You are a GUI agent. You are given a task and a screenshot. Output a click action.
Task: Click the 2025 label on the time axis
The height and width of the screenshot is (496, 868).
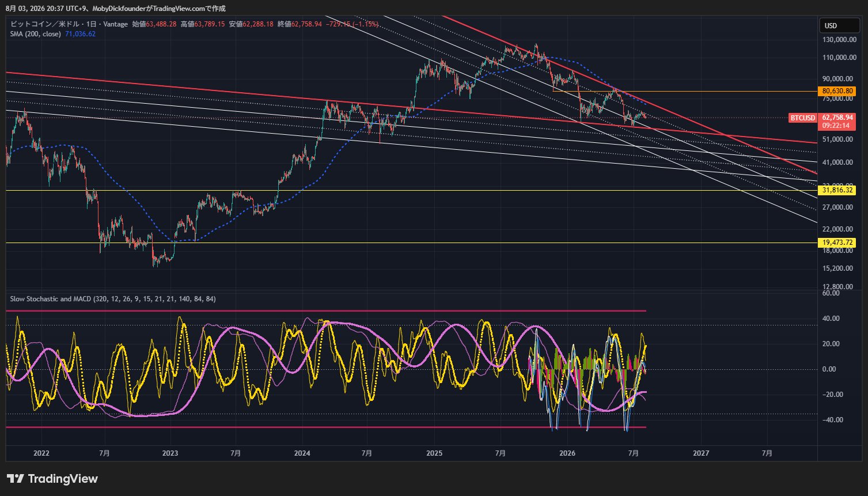click(434, 453)
